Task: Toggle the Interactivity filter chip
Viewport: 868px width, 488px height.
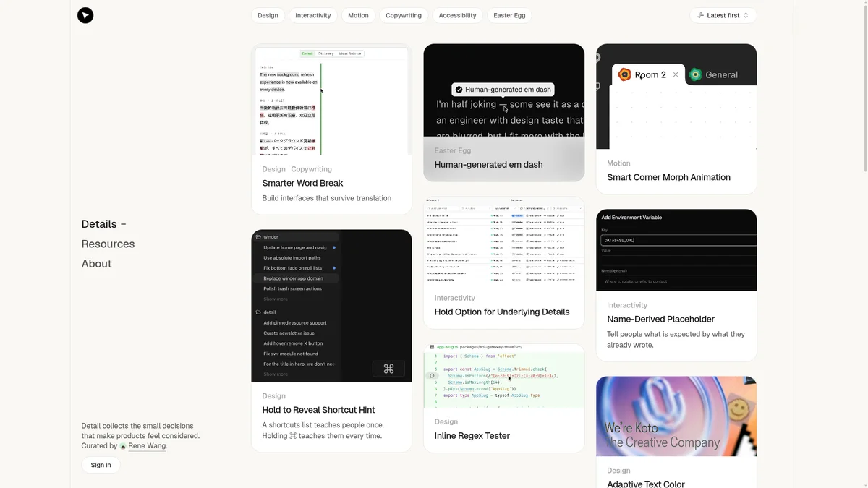Action: point(313,15)
